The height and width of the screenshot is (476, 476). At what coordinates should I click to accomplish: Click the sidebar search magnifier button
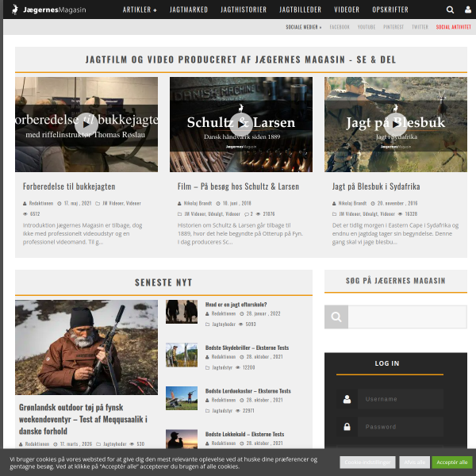(x=336, y=317)
